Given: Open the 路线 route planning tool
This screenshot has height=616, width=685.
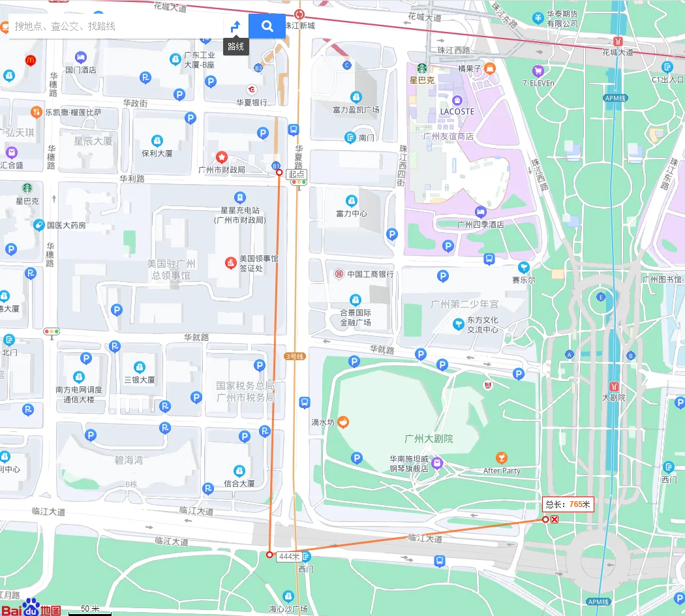Looking at the screenshot, I should tap(235, 26).
